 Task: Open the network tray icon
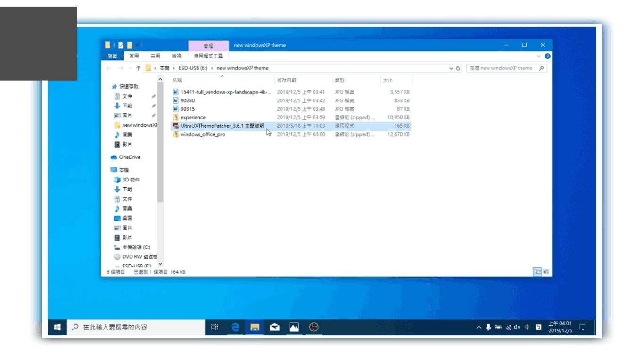coord(508,327)
